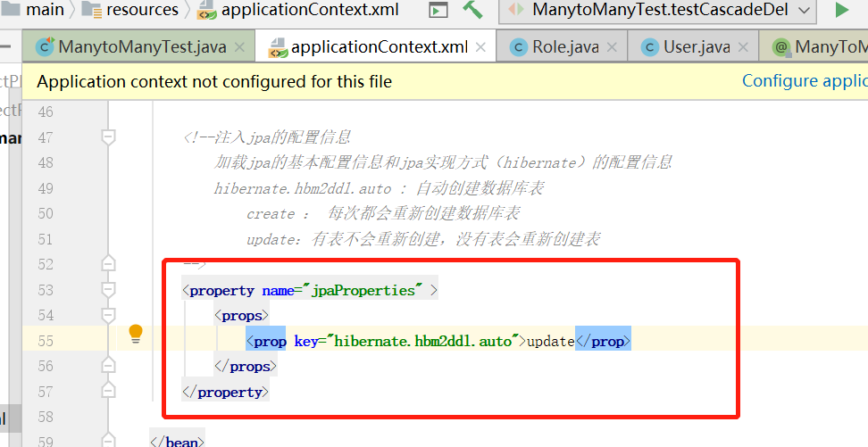The width and height of the screenshot is (868, 447).
Task: Open the main folder breadcrumb
Action: 46,9
